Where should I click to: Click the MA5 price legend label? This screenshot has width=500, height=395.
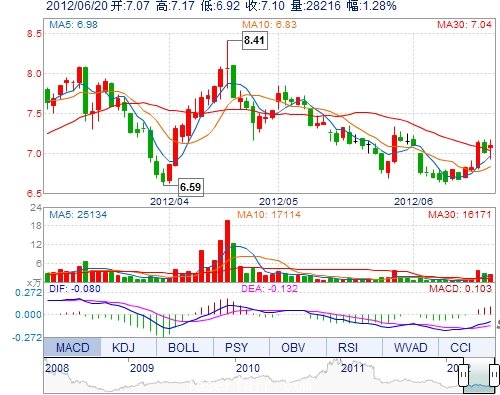pyautogui.click(x=73, y=24)
